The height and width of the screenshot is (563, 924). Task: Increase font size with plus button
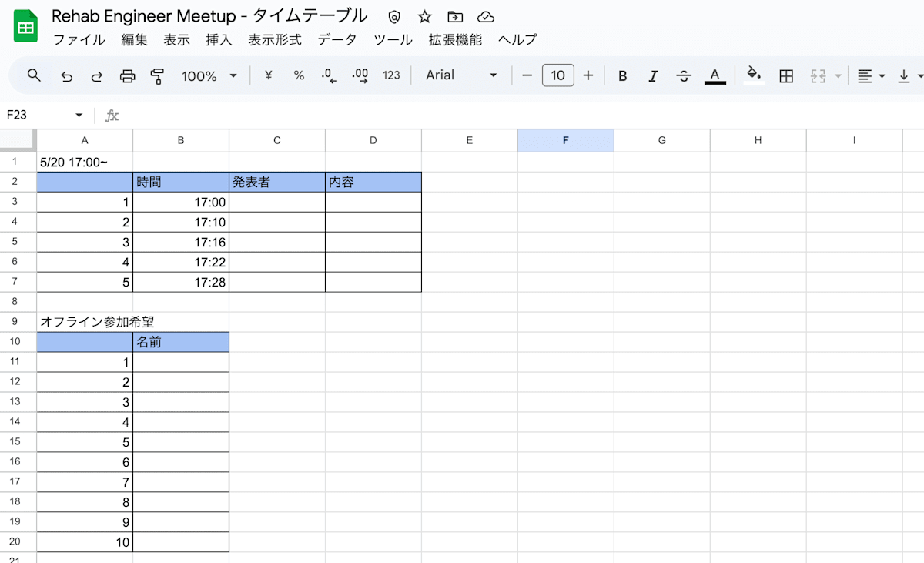click(588, 75)
